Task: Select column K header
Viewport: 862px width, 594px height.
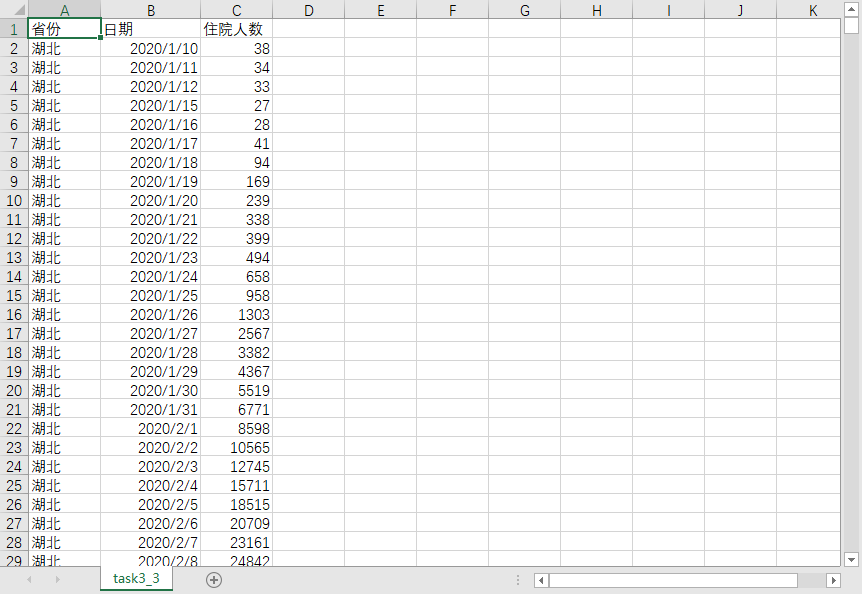Action: [809, 10]
